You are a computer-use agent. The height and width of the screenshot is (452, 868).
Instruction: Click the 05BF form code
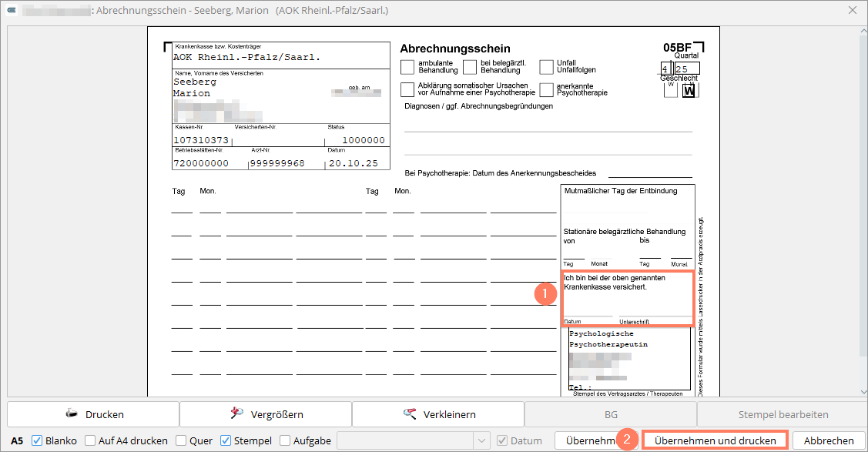[x=677, y=48]
